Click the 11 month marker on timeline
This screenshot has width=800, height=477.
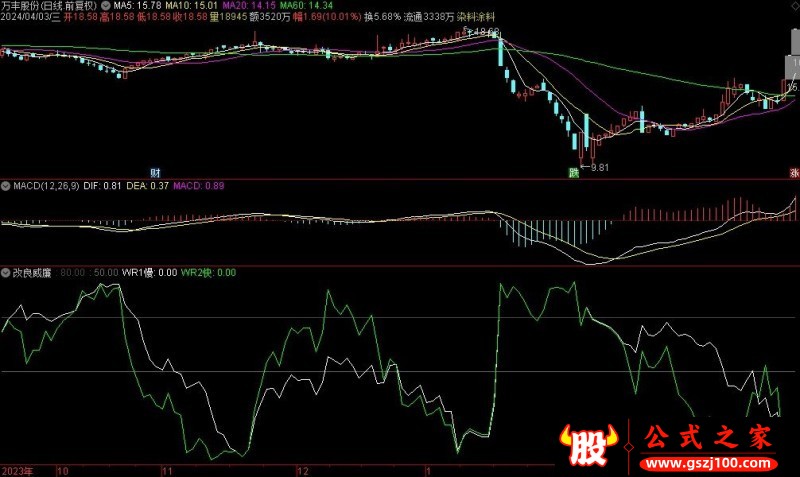[x=168, y=469]
